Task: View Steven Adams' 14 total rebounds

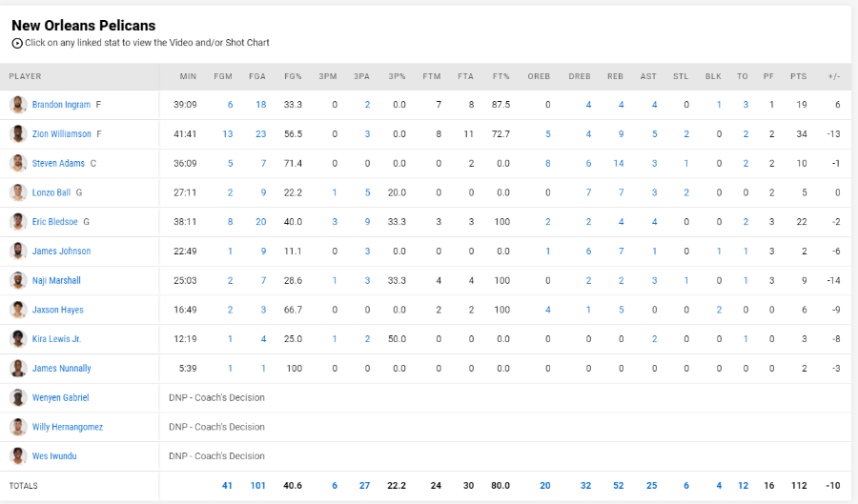Action: (619, 163)
